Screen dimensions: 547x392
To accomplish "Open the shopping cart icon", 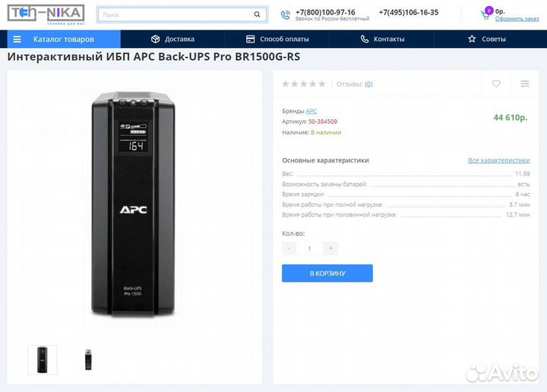I will [485, 15].
